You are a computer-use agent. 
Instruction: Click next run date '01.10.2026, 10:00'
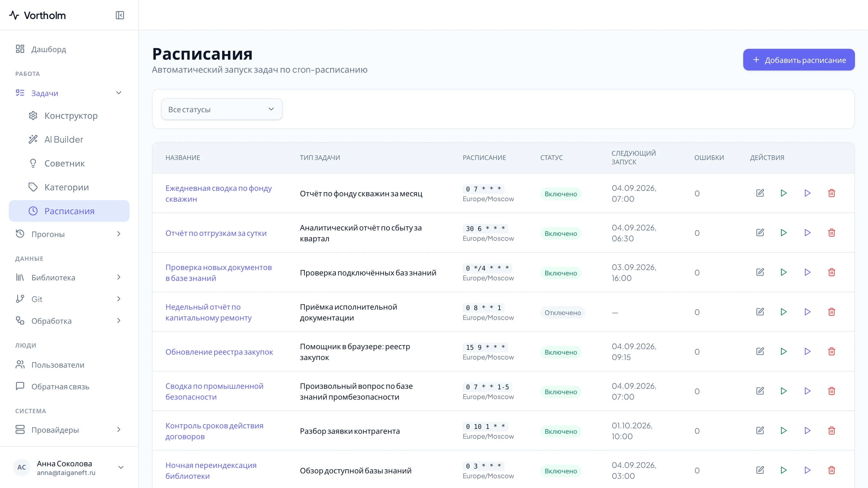point(632,431)
